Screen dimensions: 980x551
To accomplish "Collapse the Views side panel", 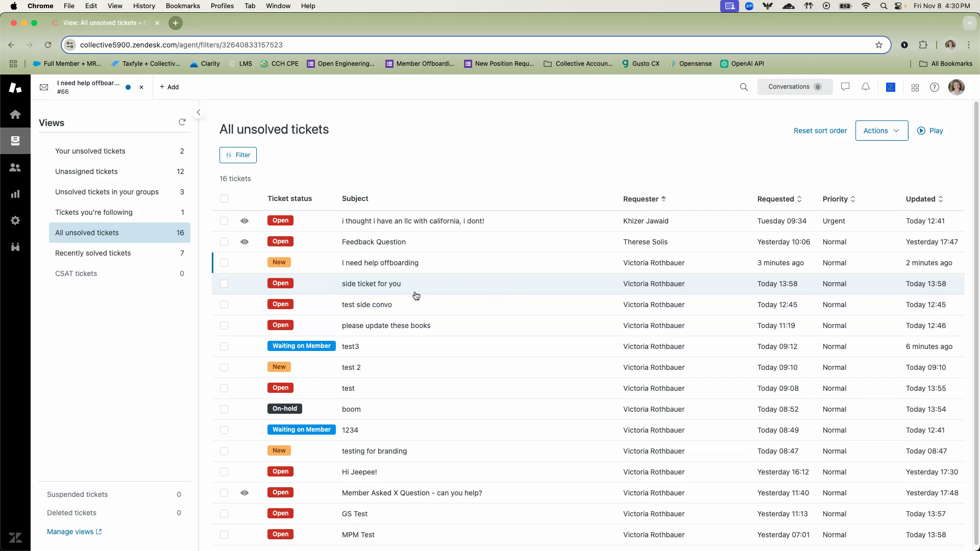I will (x=199, y=112).
